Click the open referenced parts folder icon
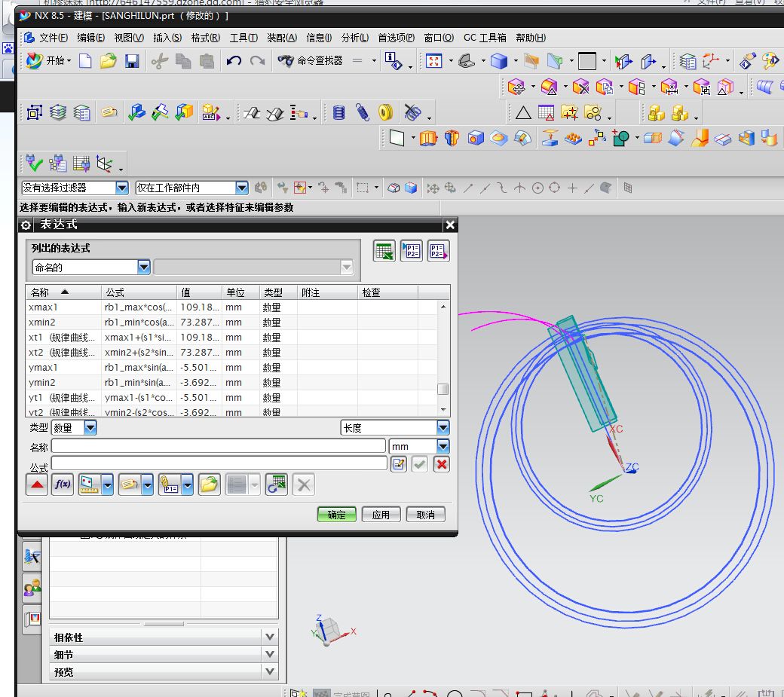Image resolution: width=784 pixels, height=697 pixels. (209, 485)
